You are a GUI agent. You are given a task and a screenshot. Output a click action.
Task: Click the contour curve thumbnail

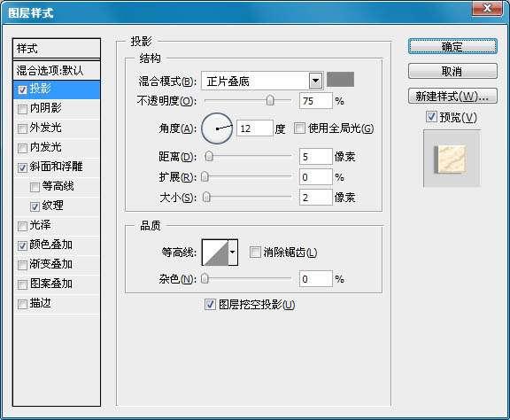215,253
